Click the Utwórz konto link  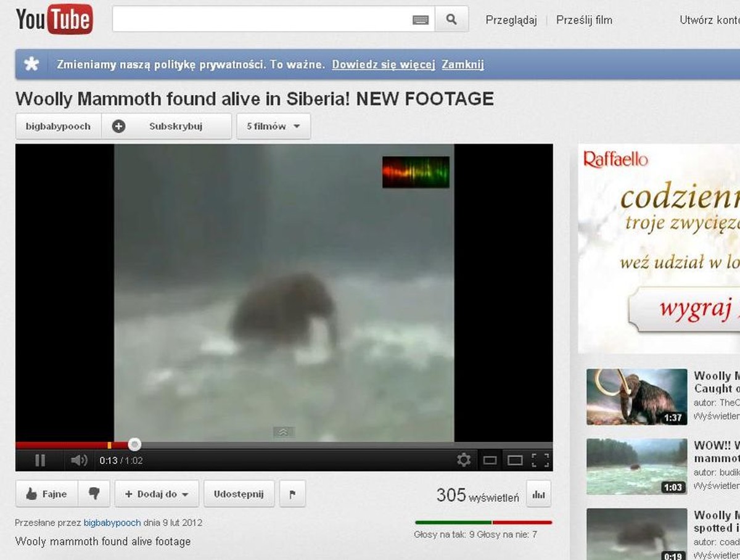tap(709, 20)
